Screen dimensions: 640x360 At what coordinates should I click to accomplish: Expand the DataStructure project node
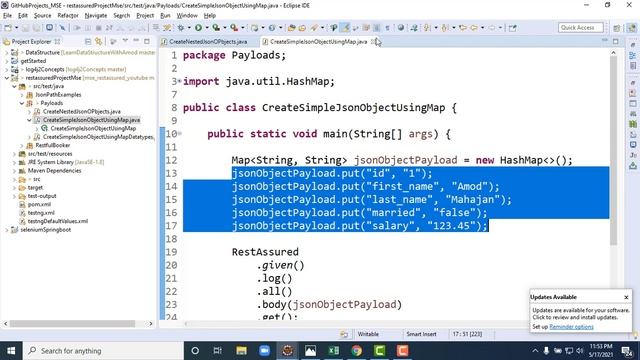click(7, 53)
